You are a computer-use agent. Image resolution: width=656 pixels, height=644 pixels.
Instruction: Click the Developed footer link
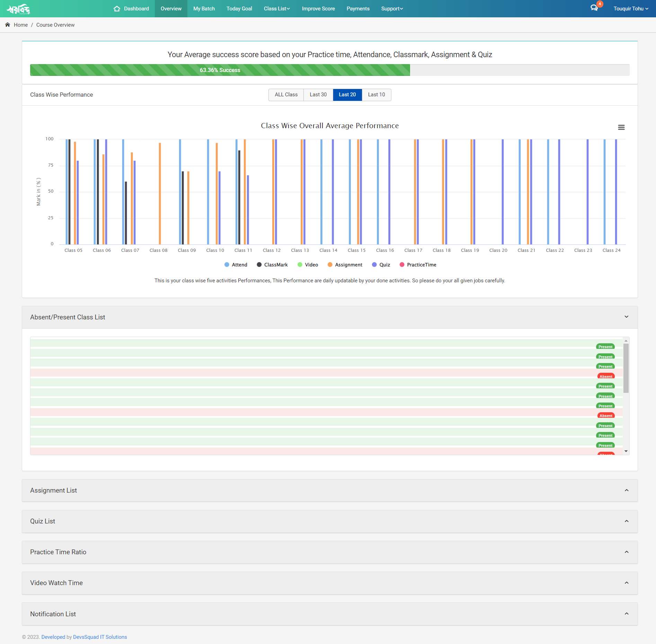pyautogui.click(x=53, y=637)
